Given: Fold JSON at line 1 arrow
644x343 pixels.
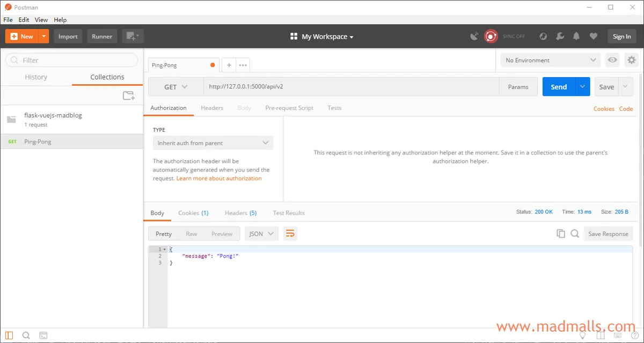Looking at the screenshot, I should (164, 249).
